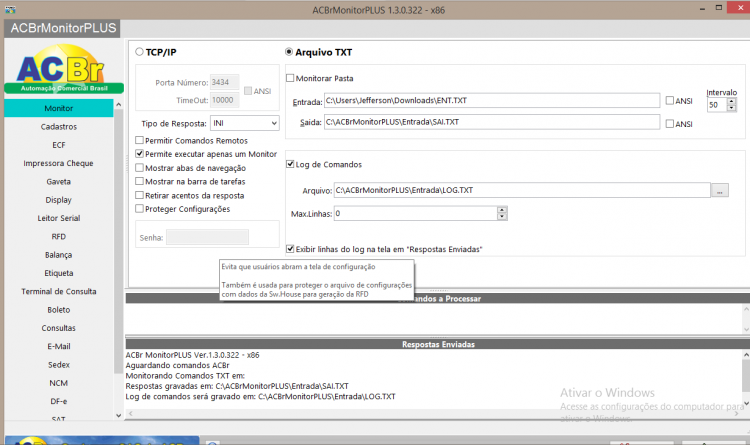Select ECF in the sidebar
Image resolution: width=750 pixels, height=445 pixels.
pos(59,145)
